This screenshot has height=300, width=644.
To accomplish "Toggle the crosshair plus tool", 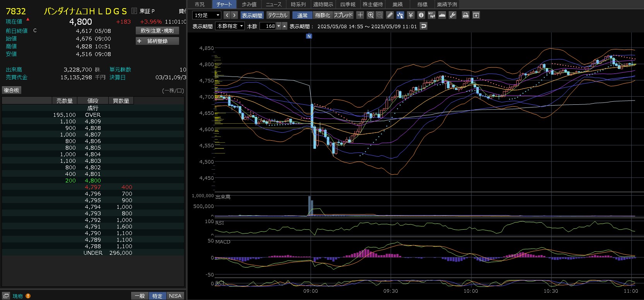I will point(360,15).
